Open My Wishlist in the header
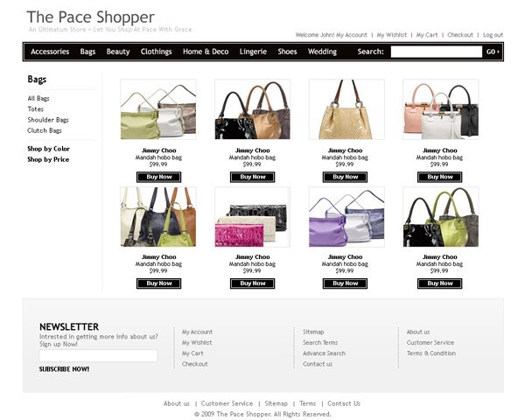 392,35
